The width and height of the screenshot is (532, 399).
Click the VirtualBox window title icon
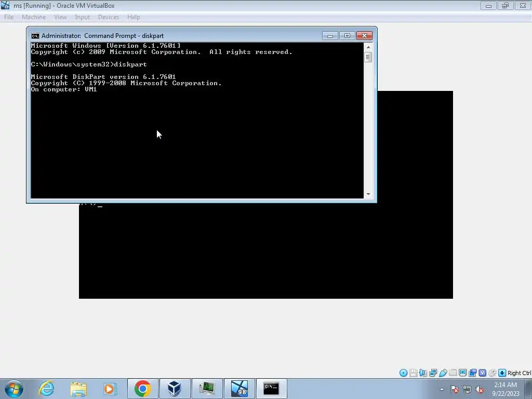click(x=5, y=5)
